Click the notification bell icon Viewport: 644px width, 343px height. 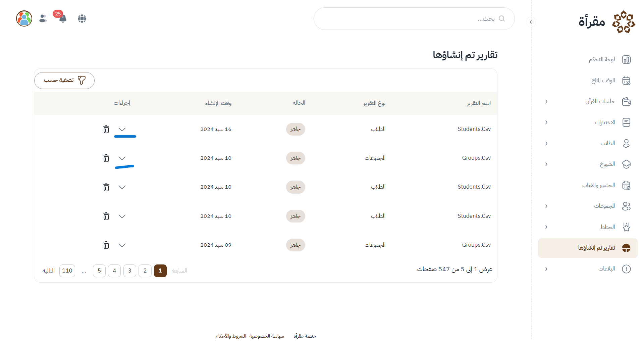click(x=63, y=18)
